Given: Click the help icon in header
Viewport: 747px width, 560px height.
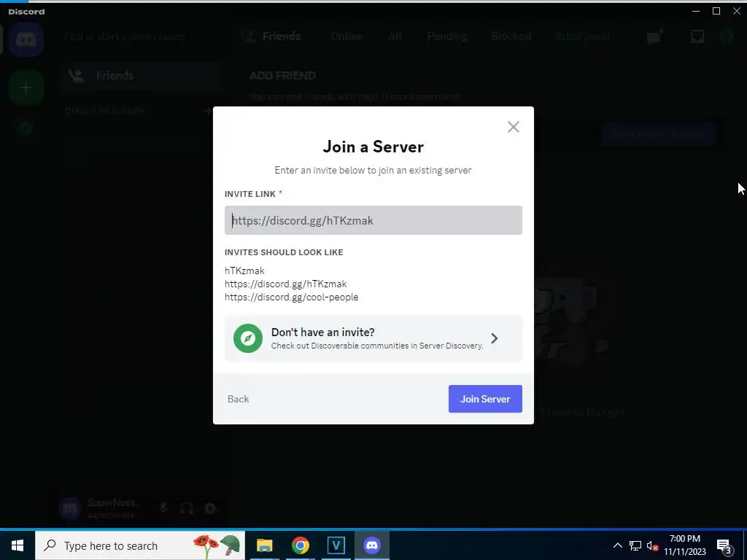Looking at the screenshot, I should 727,36.
